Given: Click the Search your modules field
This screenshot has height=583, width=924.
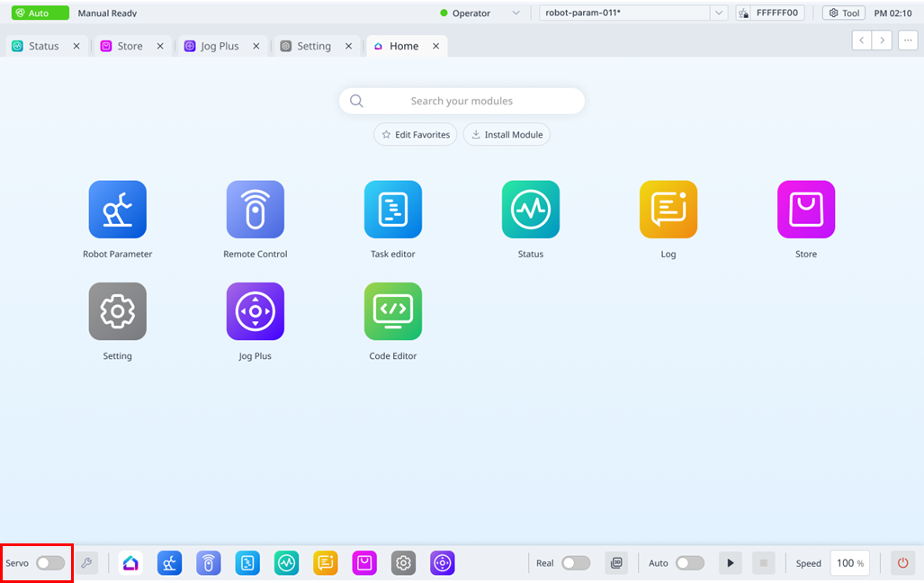Looking at the screenshot, I should point(462,102).
